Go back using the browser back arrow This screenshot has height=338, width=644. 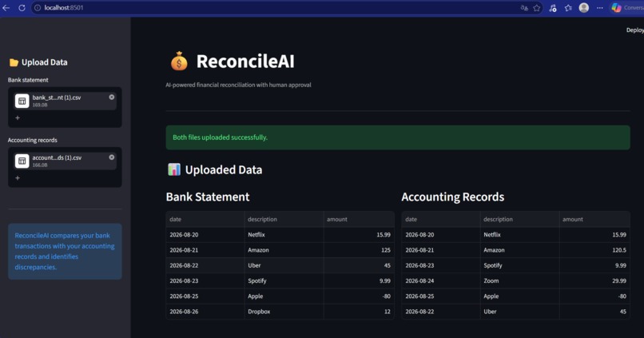[6, 8]
